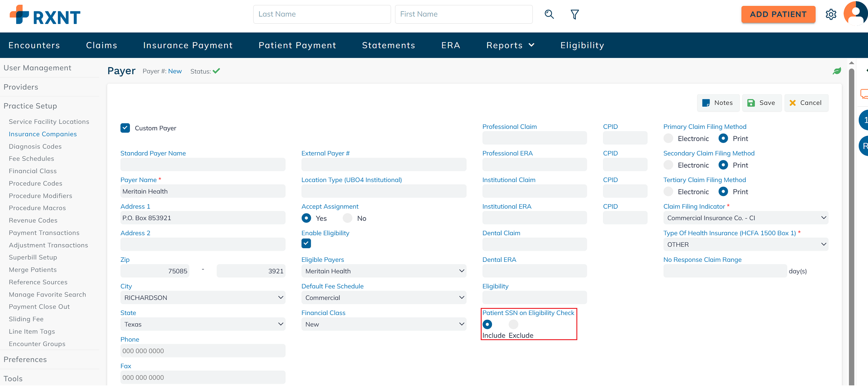Click the search magnifier icon
Screen dimensions: 868x387
pos(549,14)
